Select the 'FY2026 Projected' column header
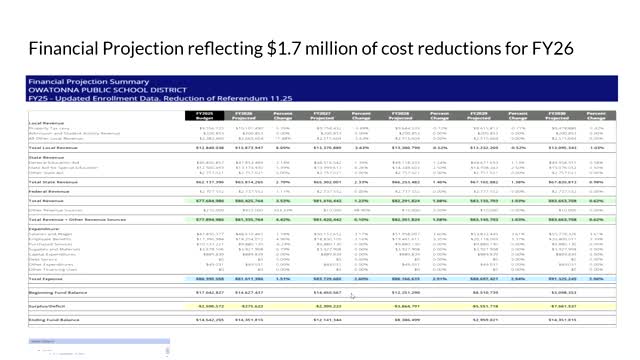This screenshot has width=640, height=360. pyautogui.click(x=244, y=116)
